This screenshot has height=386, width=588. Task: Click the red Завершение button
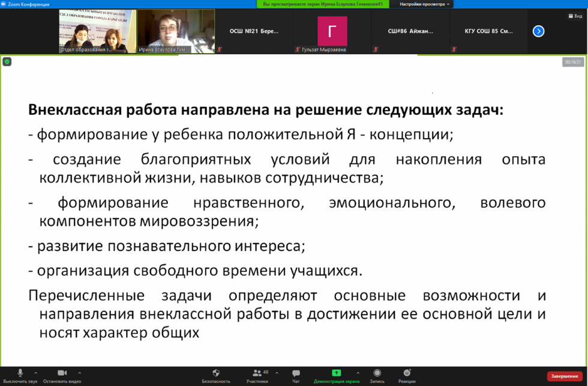[x=565, y=376]
